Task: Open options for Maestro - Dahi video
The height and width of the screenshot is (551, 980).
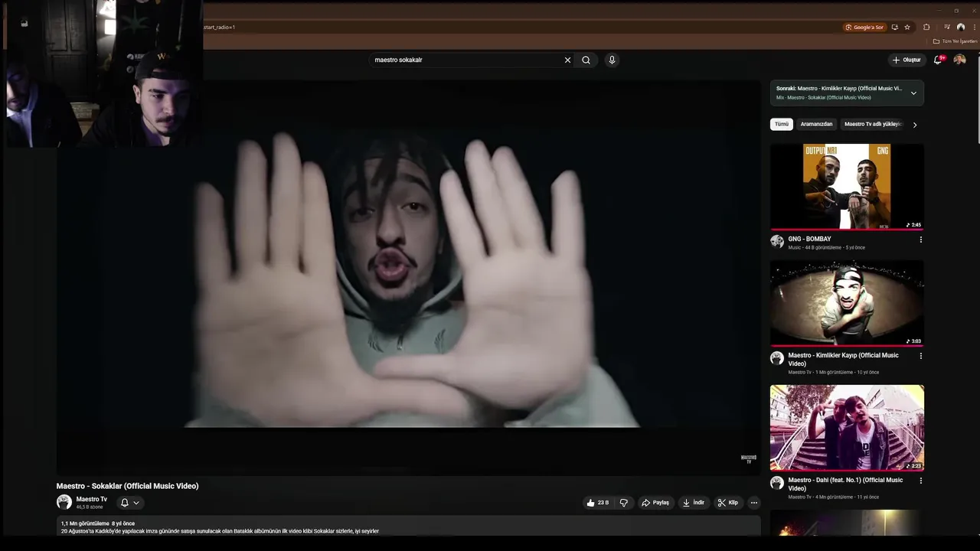Action: point(920,481)
